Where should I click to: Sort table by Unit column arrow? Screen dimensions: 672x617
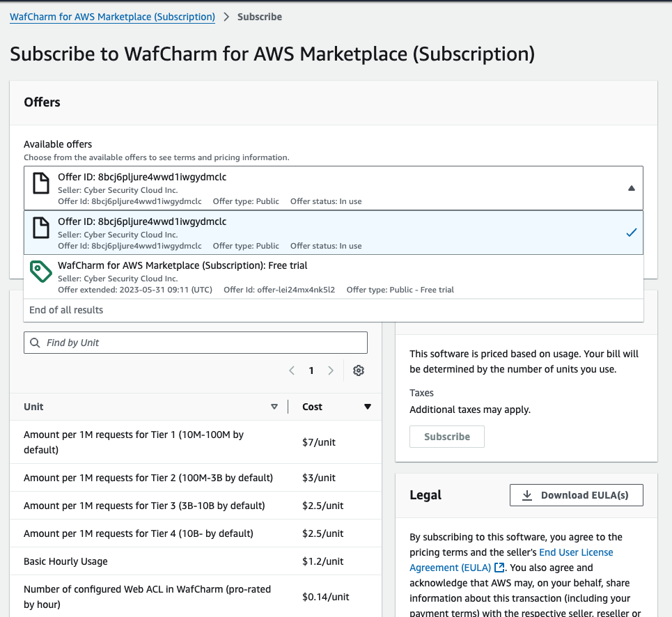tap(274, 407)
